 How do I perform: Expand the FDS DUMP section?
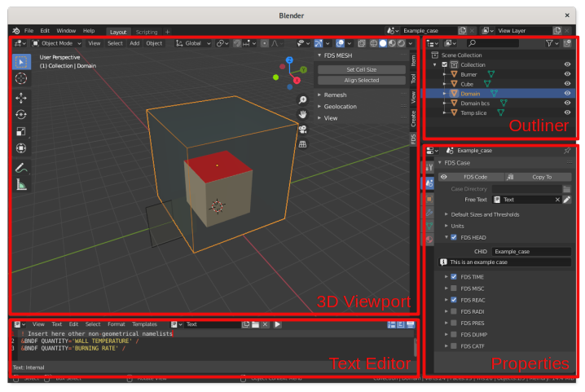446,335
